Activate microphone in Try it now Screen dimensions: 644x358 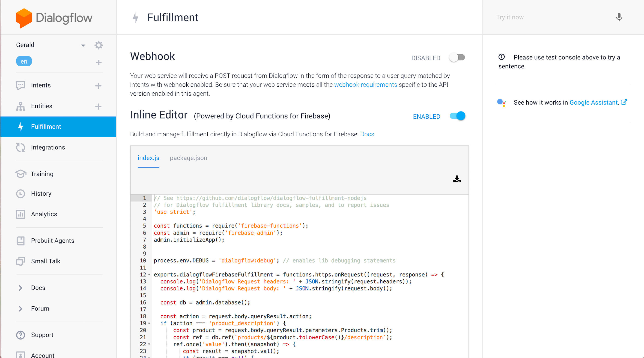click(619, 17)
